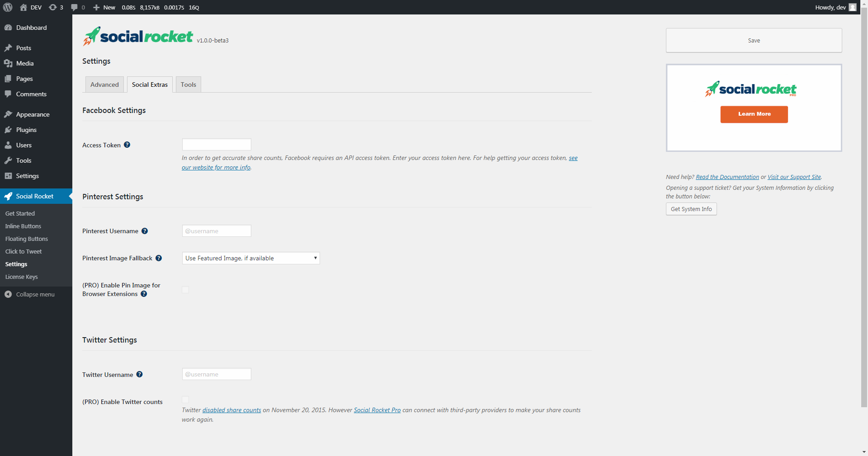Switch to the Tools tab
The width and height of the screenshot is (868, 456).
[189, 85]
